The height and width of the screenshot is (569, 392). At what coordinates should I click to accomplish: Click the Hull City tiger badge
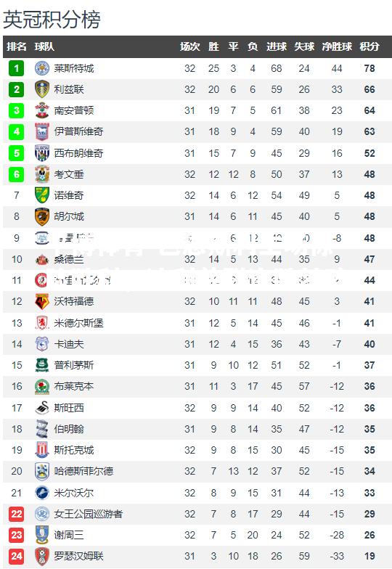(x=42, y=216)
